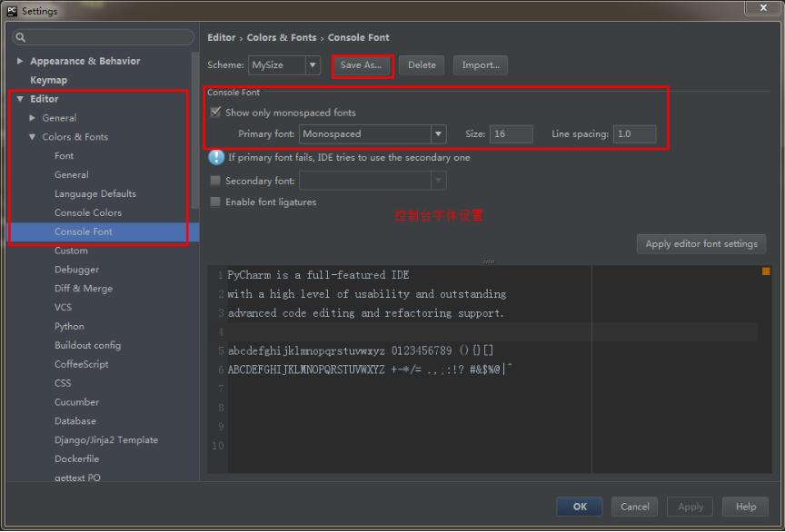785x532 pixels.
Task: Uncheck Show only monospaced fonts
Action: point(215,112)
